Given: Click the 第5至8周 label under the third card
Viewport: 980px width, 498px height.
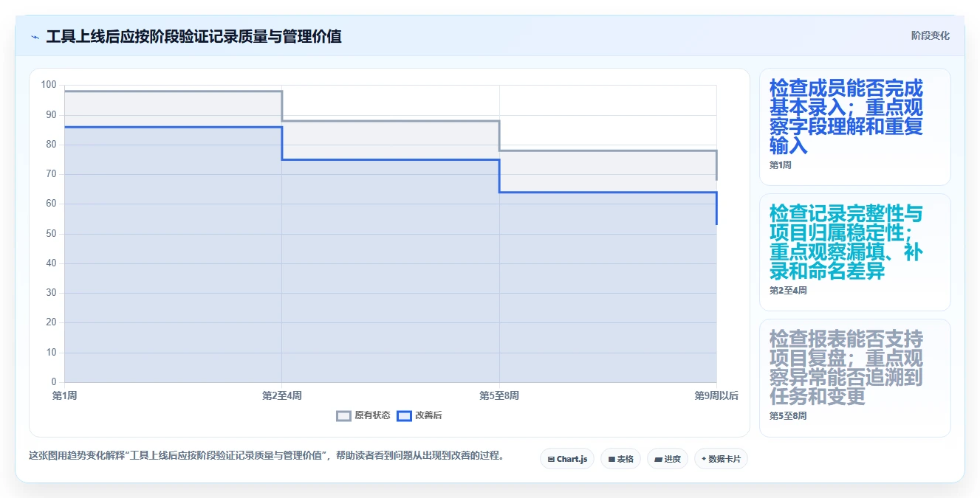Looking at the screenshot, I should coord(788,416).
